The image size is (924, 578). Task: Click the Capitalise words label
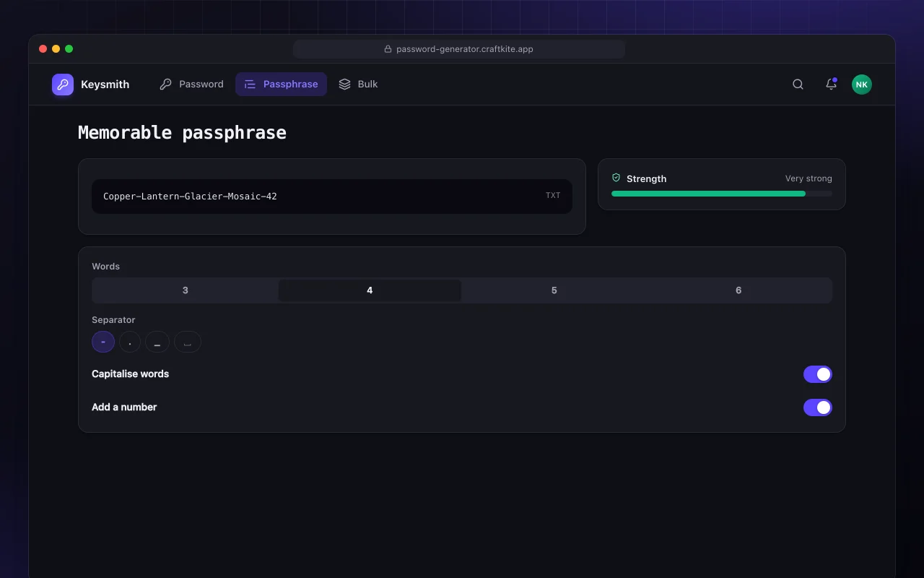[130, 374]
